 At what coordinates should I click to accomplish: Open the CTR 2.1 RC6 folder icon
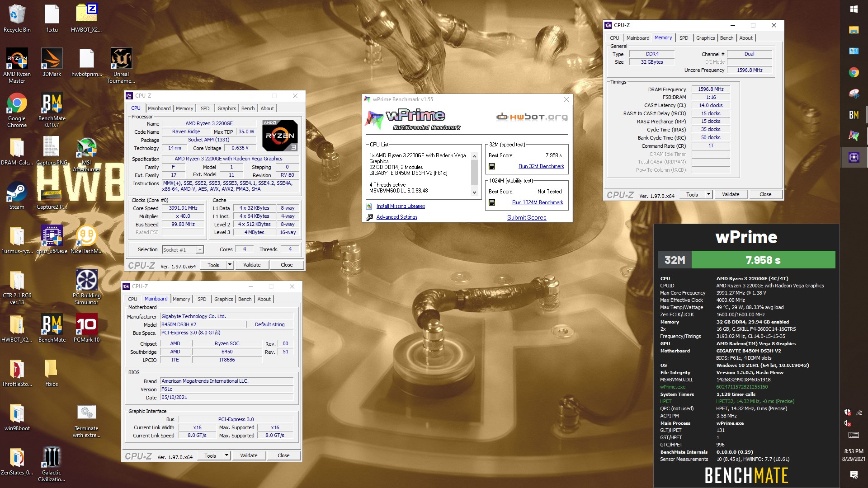[x=17, y=287]
